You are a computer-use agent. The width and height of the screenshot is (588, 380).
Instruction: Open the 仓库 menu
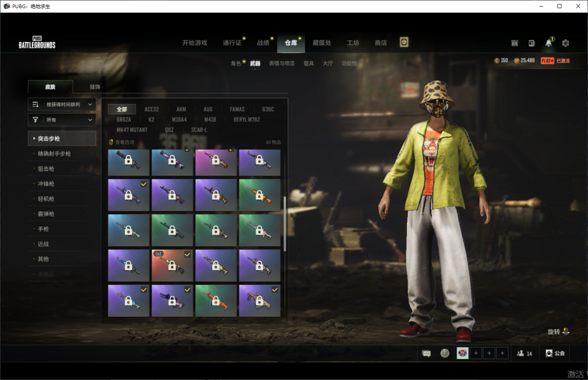pyautogui.click(x=291, y=43)
